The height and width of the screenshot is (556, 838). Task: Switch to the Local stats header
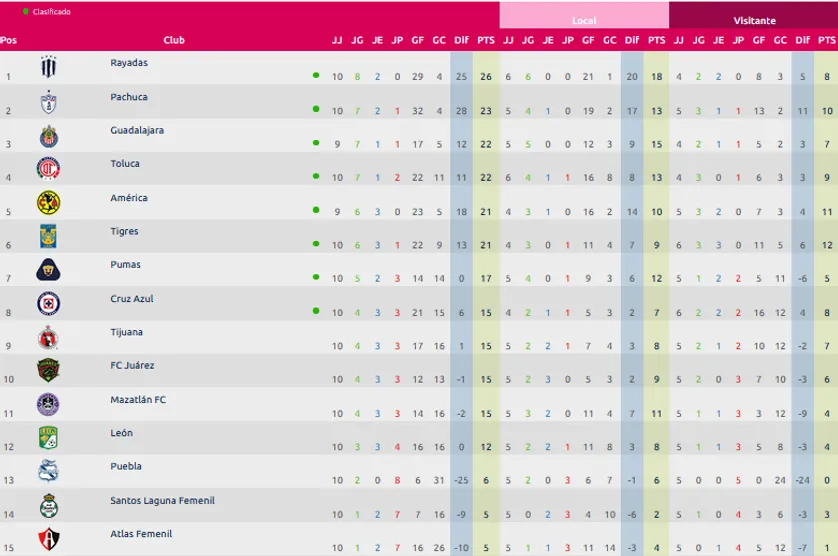(584, 20)
